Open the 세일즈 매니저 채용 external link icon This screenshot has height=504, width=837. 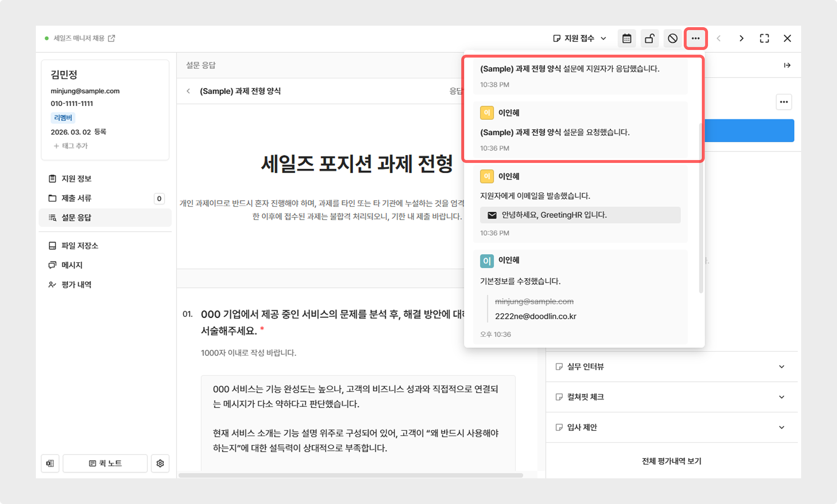pyautogui.click(x=112, y=38)
